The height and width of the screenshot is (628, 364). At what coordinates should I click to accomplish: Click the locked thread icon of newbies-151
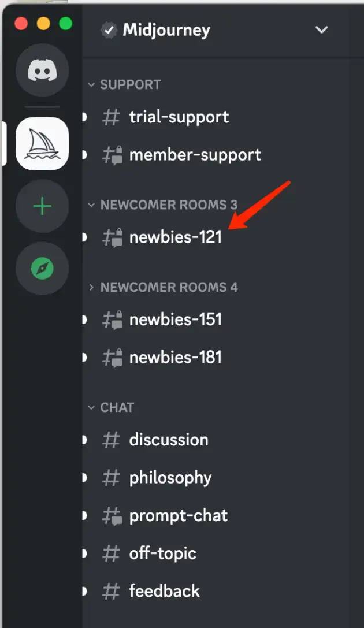click(112, 319)
